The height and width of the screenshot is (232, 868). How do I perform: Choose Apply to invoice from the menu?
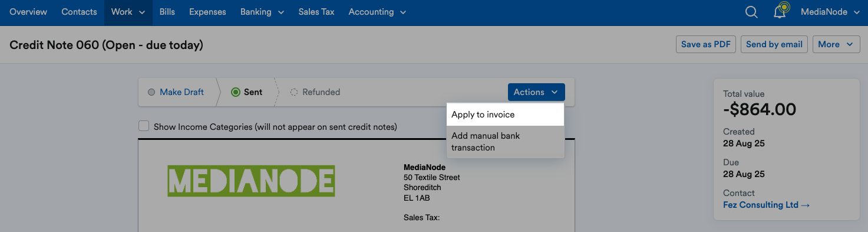pos(505,115)
